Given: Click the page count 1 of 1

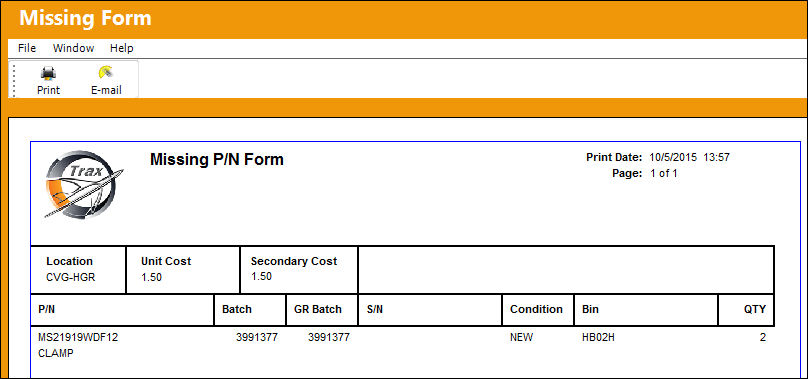Looking at the screenshot, I should click(x=664, y=174).
